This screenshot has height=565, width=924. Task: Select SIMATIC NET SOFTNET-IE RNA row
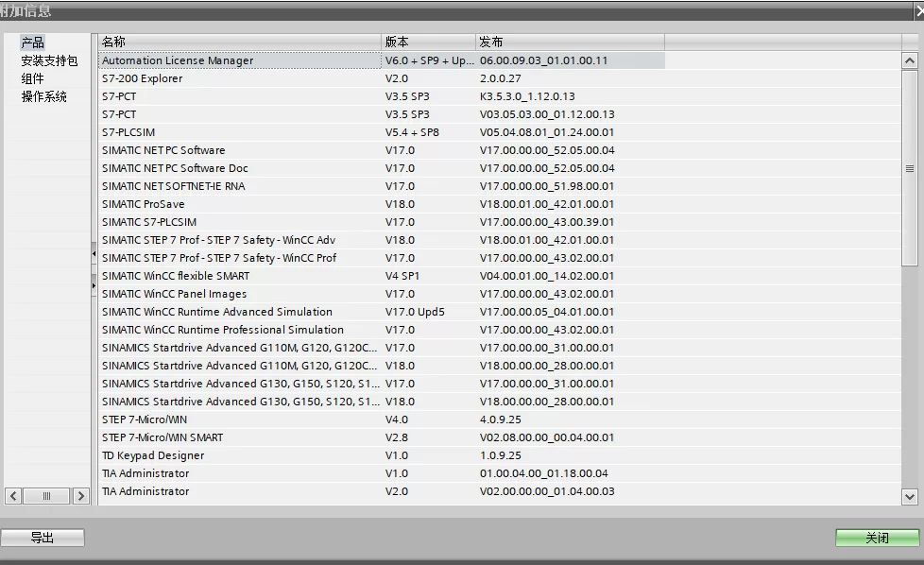coord(382,186)
